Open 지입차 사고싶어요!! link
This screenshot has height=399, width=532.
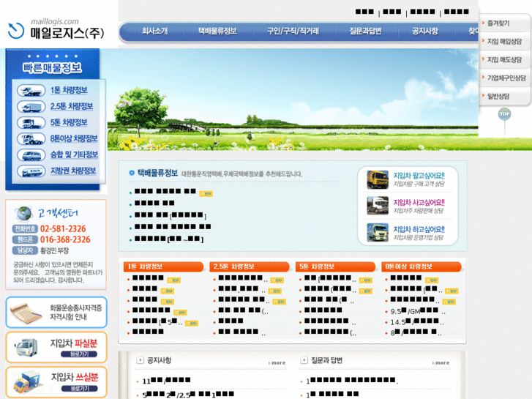[419, 202]
